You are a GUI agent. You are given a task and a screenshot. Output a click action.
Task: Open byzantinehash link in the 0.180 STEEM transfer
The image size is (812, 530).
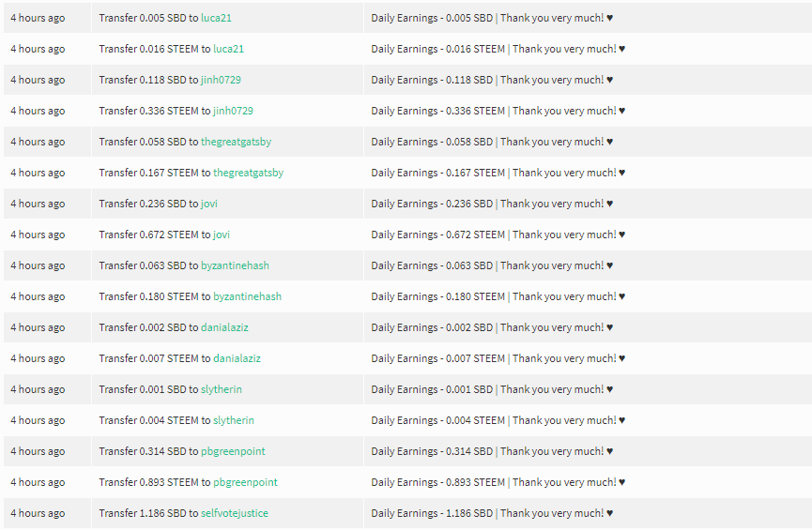pos(248,296)
